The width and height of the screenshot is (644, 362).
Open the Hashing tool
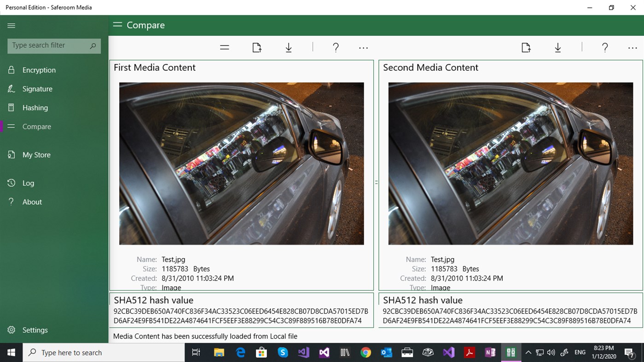click(x=35, y=107)
